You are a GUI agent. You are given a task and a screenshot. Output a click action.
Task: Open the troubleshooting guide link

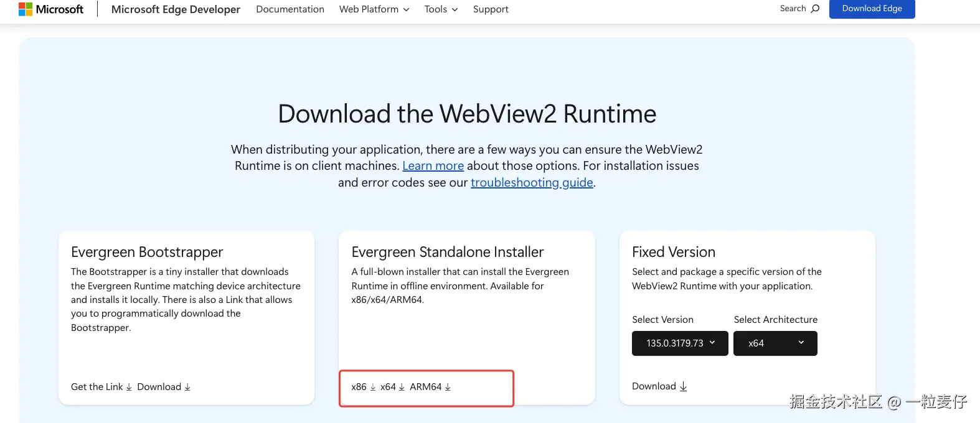tap(532, 183)
